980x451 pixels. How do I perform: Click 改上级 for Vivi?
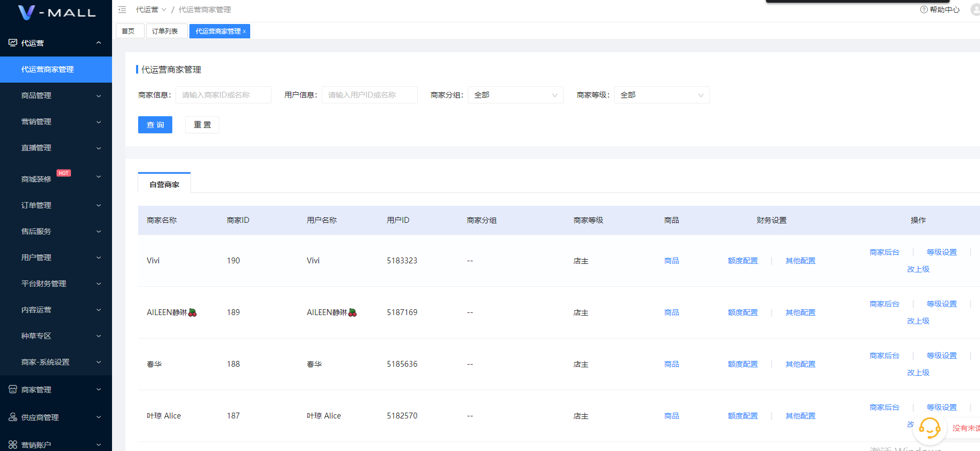coord(918,269)
